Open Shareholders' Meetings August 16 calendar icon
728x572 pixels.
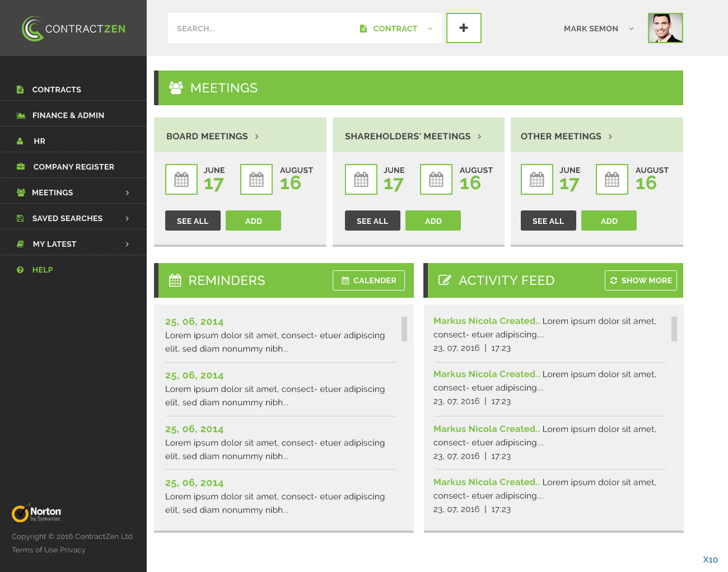point(436,179)
